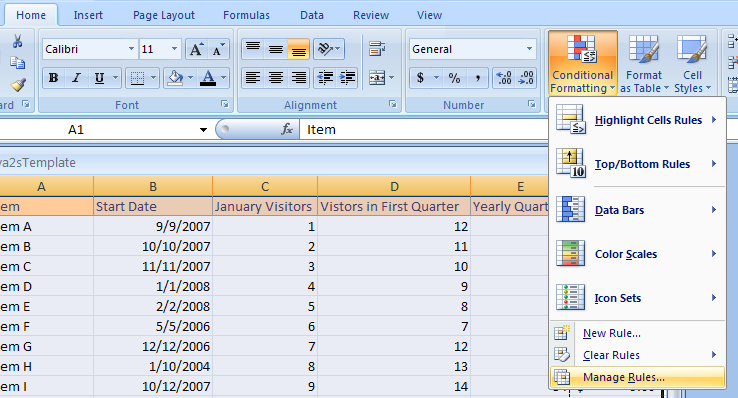Viewport: 738px width, 398px height.
Task: Click Decrease Decimal icon
Action: pos(525,78)
